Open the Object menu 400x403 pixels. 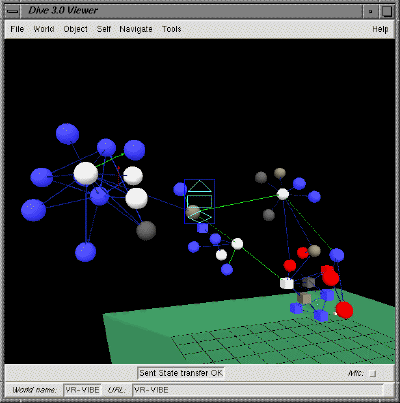pos(76,29)
